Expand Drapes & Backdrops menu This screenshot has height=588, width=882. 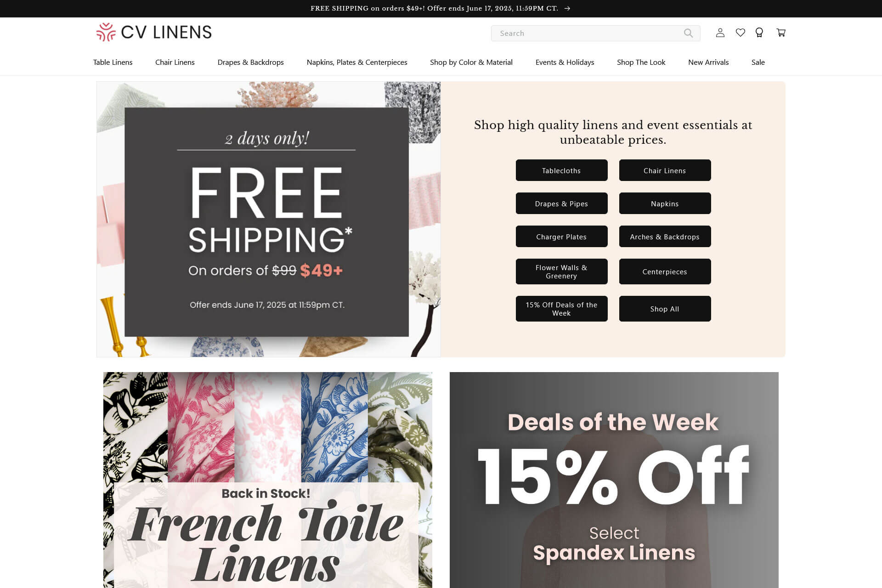pyautogui.click(x=250, y=62)
